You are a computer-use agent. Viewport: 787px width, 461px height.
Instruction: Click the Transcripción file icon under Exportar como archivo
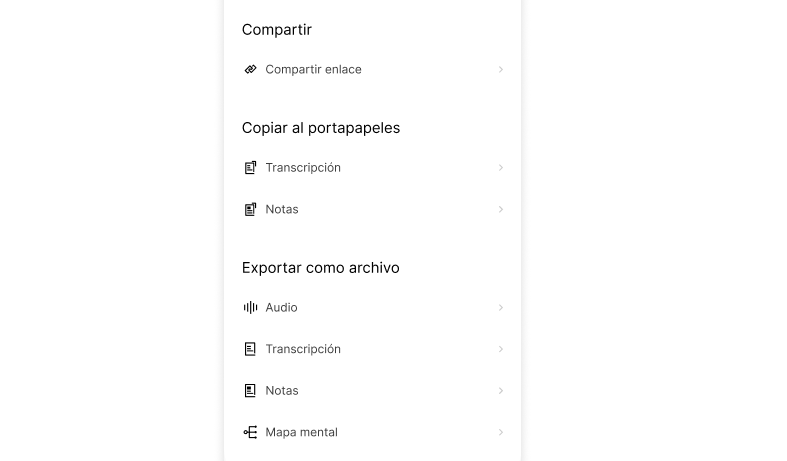tap(251, 349)
